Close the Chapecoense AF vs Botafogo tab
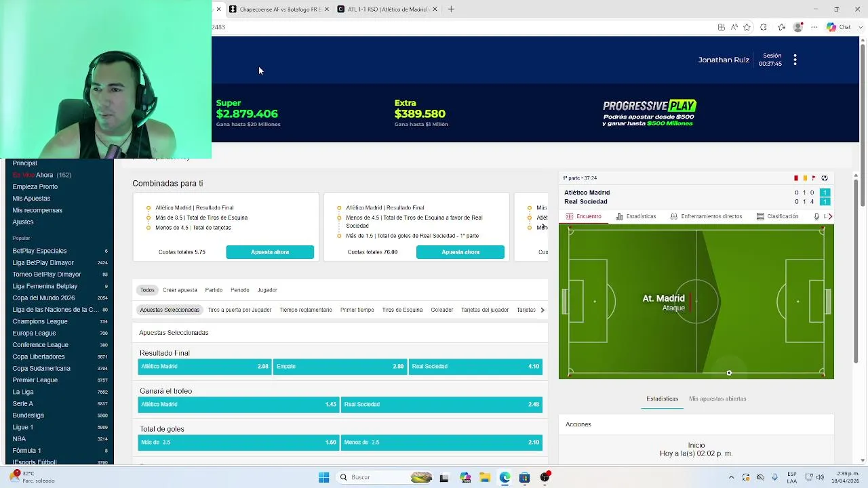This screenshot has height=488, width=868. point(327,9)
